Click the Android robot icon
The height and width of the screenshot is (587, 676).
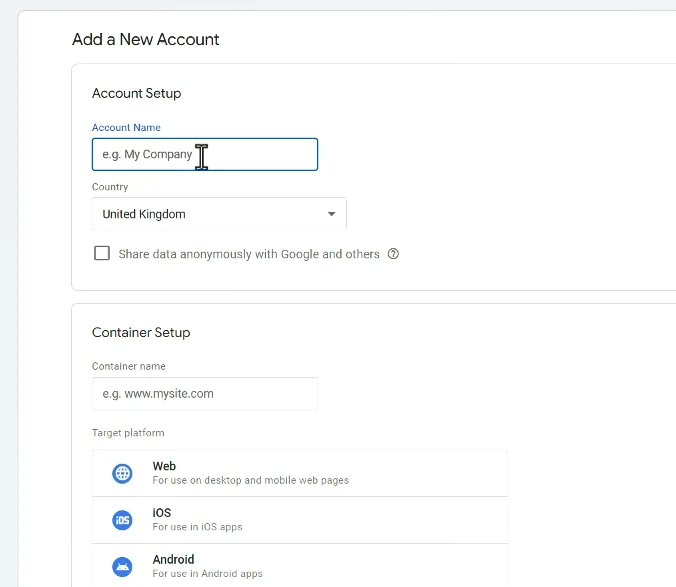pyautogui.click(x=122, y=566)
